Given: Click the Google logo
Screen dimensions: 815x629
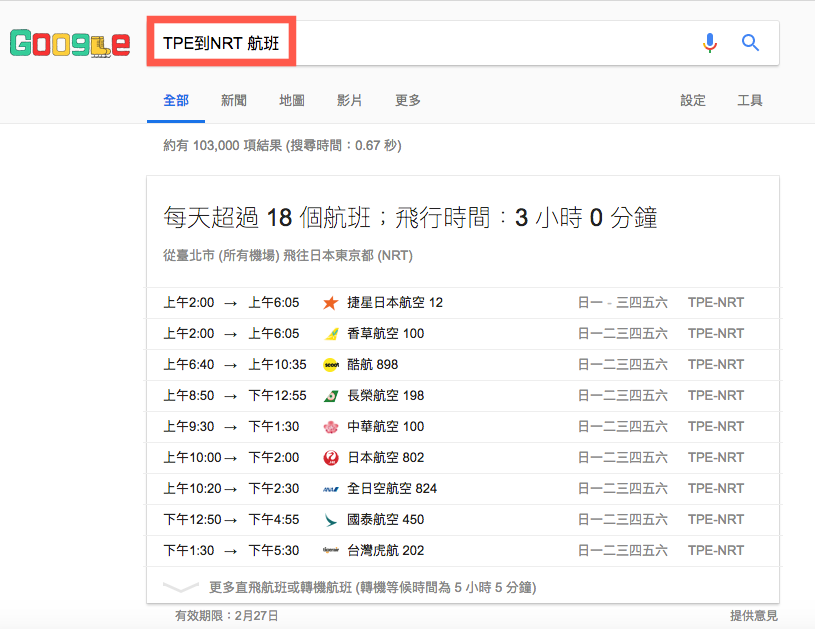Looking at the screenshot, I should [x=70, y=43].
